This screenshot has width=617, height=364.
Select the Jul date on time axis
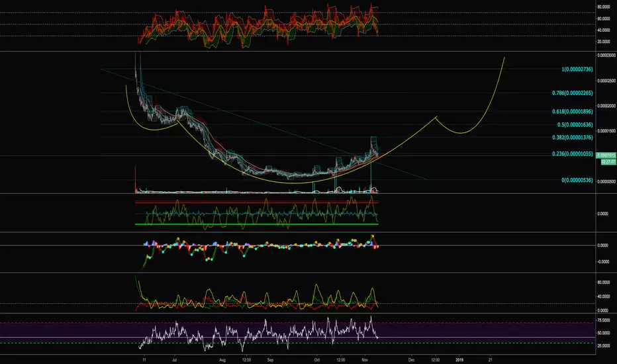[174, 359]
